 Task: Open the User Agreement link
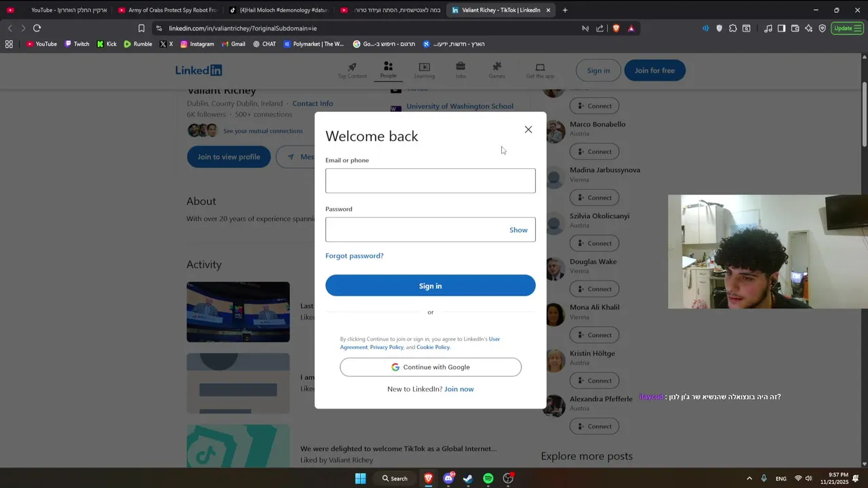(x=420, y=343)
